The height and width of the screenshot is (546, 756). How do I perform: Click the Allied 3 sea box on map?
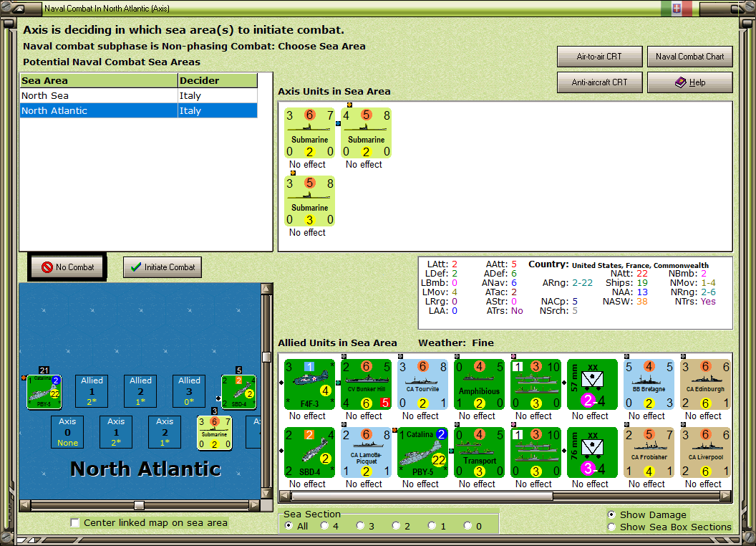[189, 391]
